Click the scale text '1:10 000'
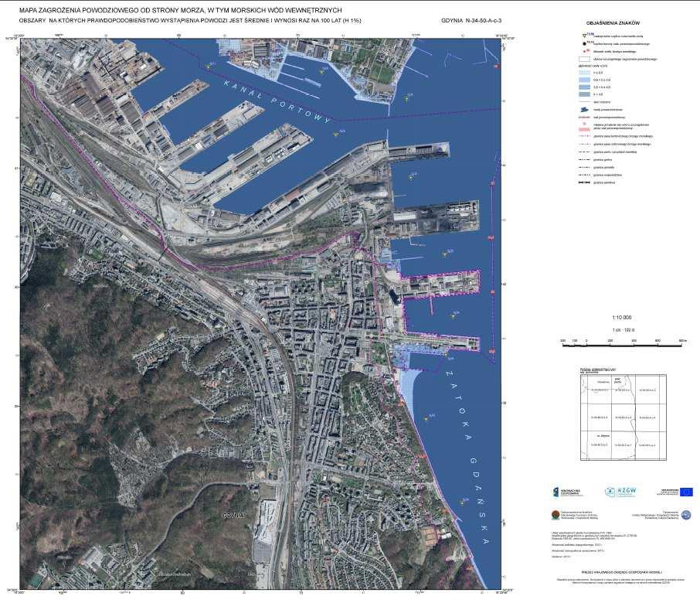 [x=621, y=318]
